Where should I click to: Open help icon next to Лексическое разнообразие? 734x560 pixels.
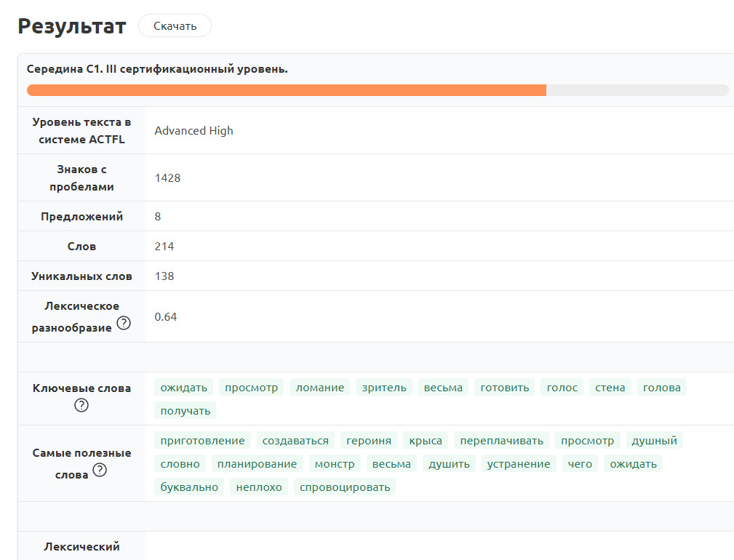124,324
